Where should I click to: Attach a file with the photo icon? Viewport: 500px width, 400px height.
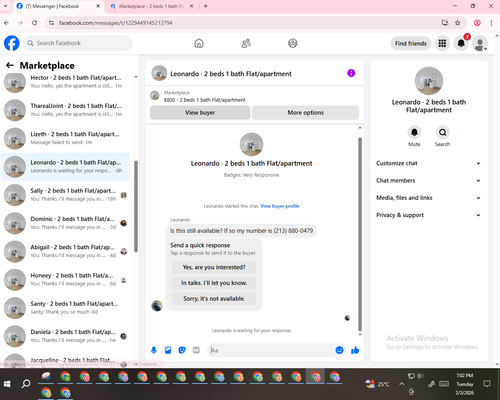point(168,350)
